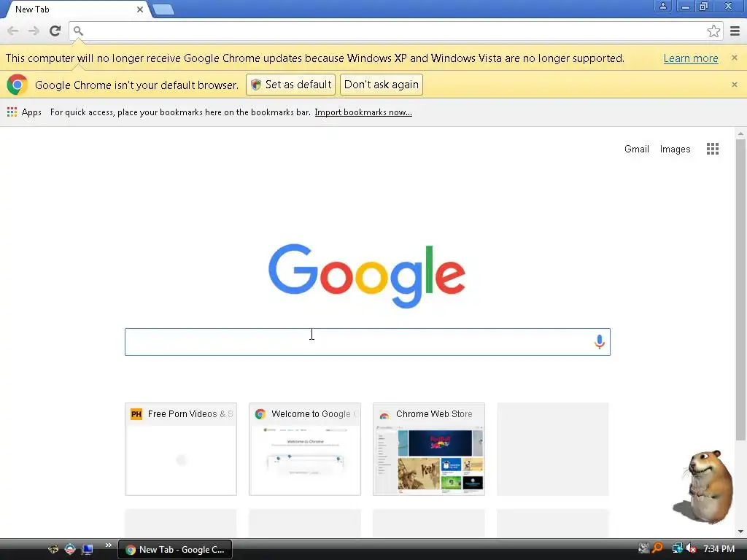Click the taskbar clock showing 7:34 PM
This screenshot has width=747, height=560.
[719, 549]
